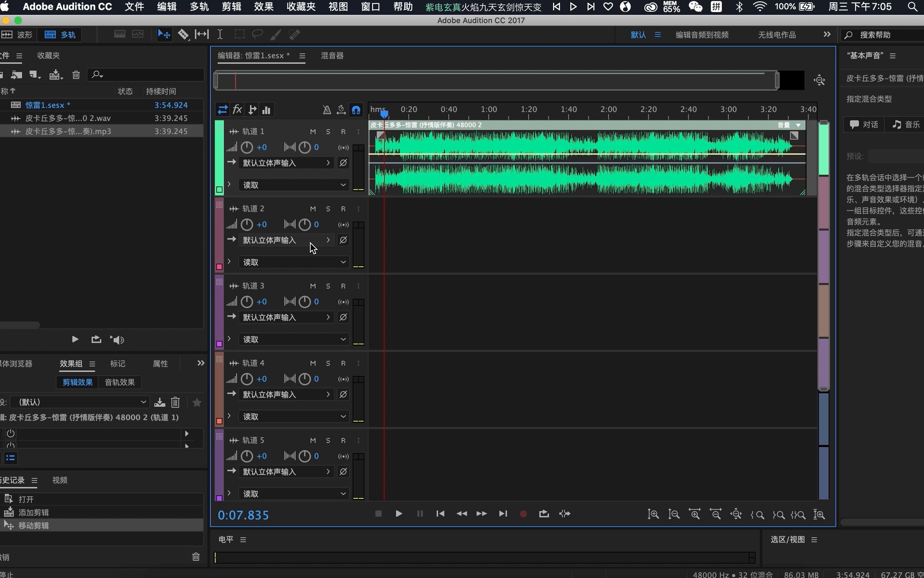Toggle Loop playback button
This screenshot has width=924, height=578.
[x=544, y=514]
